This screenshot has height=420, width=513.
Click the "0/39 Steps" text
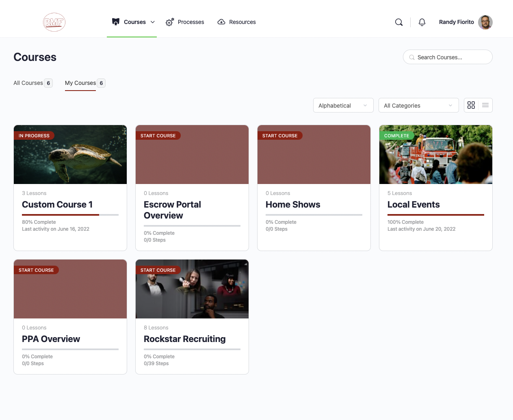(x=156, y=364)
